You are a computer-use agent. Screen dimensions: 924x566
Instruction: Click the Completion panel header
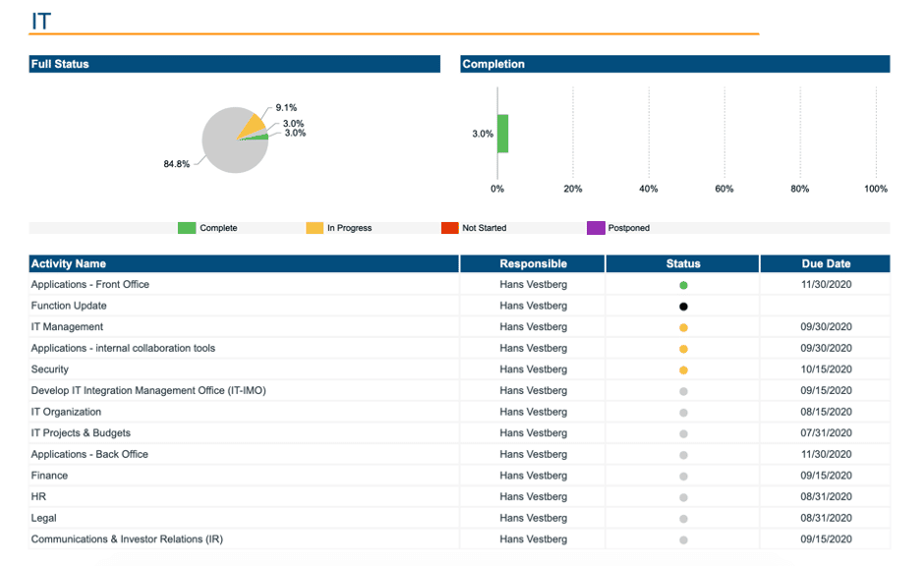click(x=674, y=64)
